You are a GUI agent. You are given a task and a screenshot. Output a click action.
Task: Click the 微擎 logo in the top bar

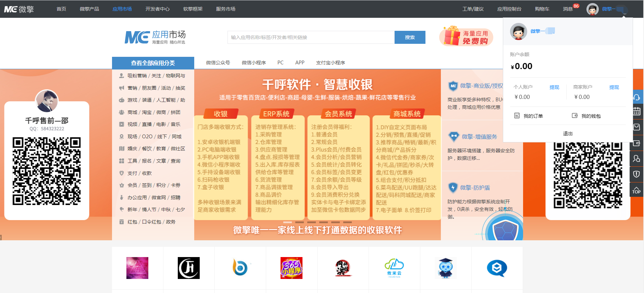click(19, 9)
